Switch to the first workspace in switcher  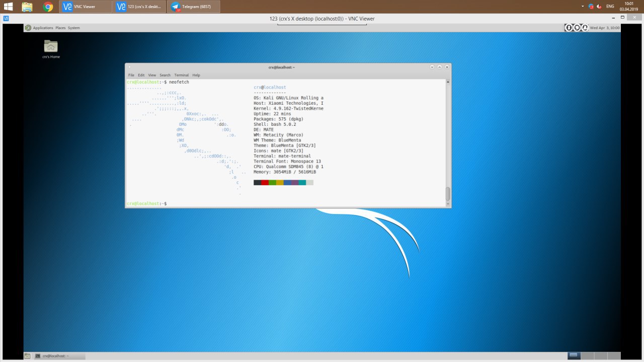[x=574, y=356]
